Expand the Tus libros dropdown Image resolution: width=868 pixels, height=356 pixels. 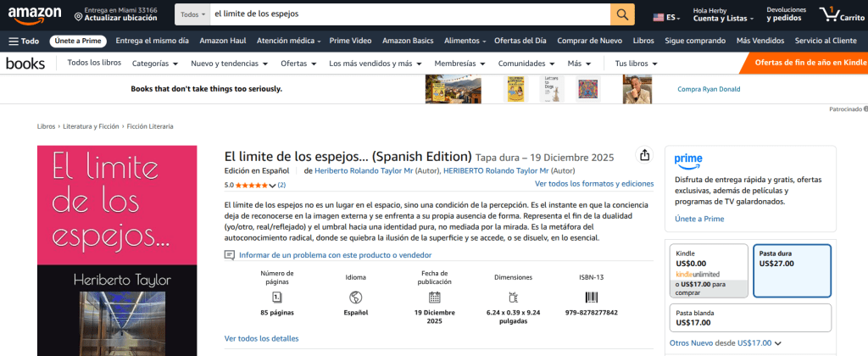[636, 64]
